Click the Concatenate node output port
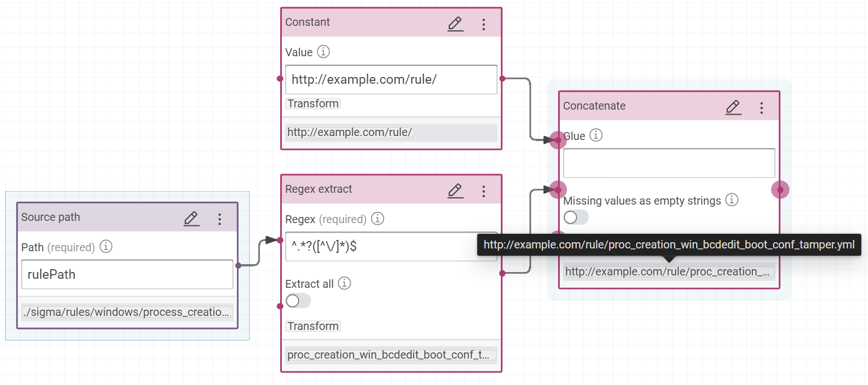This screenshot has width=868, height=385. tap(780, 190)
